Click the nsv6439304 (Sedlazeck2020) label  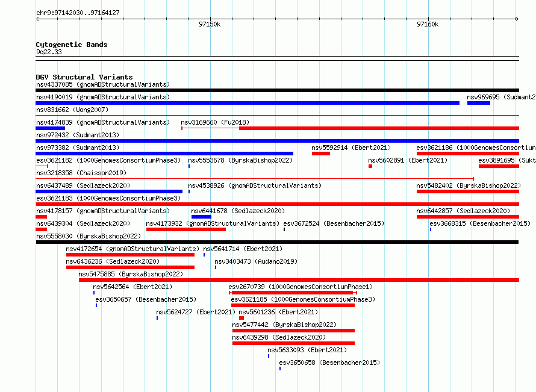pos(83,223)
